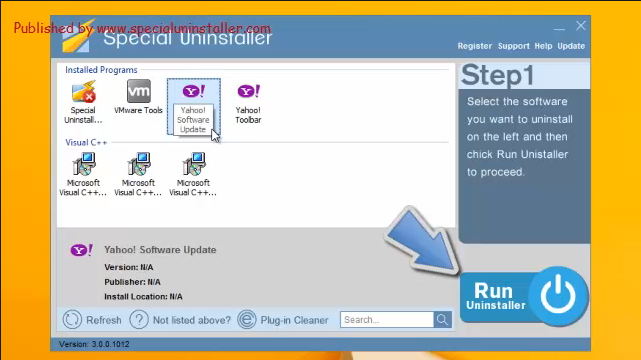Viewport: 641px width, 360px height.
Task: Click the 'Not listed above?' link
Action: click(x=192, y=320)
